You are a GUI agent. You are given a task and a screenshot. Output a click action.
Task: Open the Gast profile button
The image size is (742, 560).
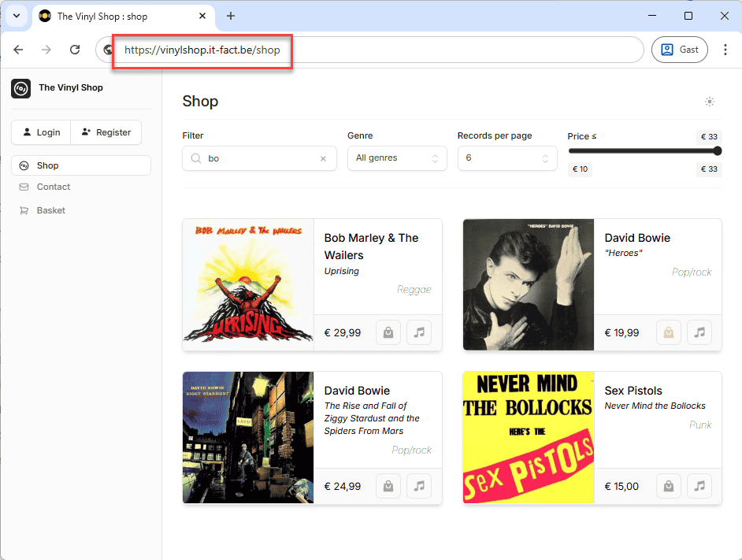coord(680,50)
